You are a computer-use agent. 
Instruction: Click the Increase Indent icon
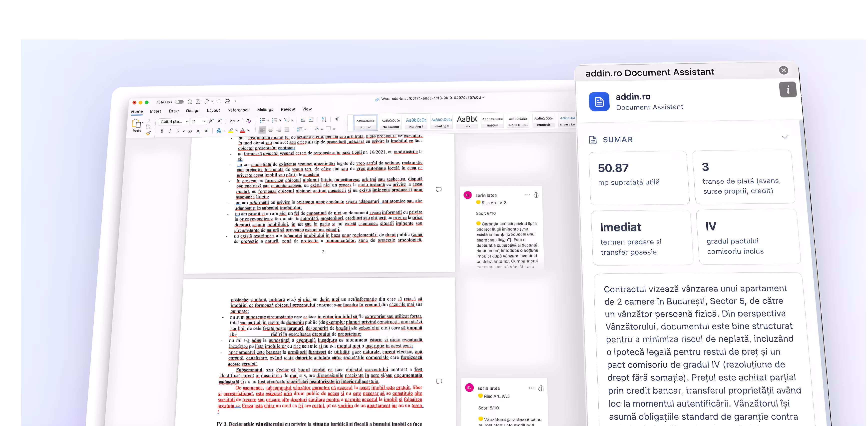coord(311,120)
